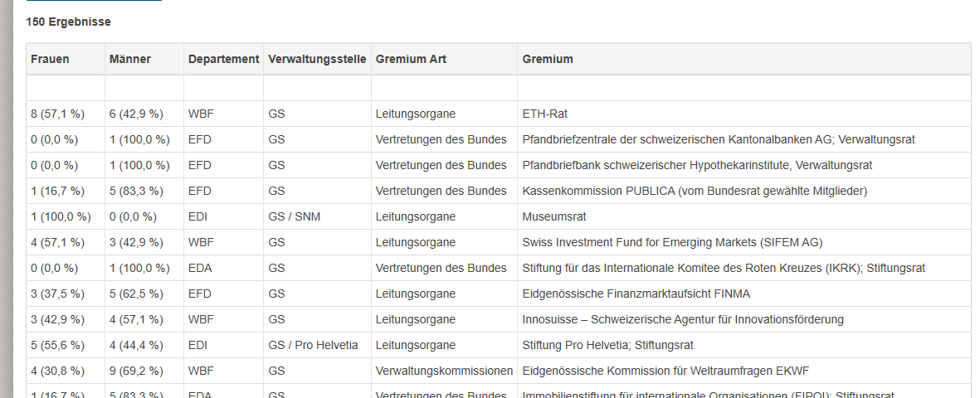The height and width of the screenshot is (398, 980).
Task: Click the Verwaltungsstelle column header
Action: (x=317, y=59)
